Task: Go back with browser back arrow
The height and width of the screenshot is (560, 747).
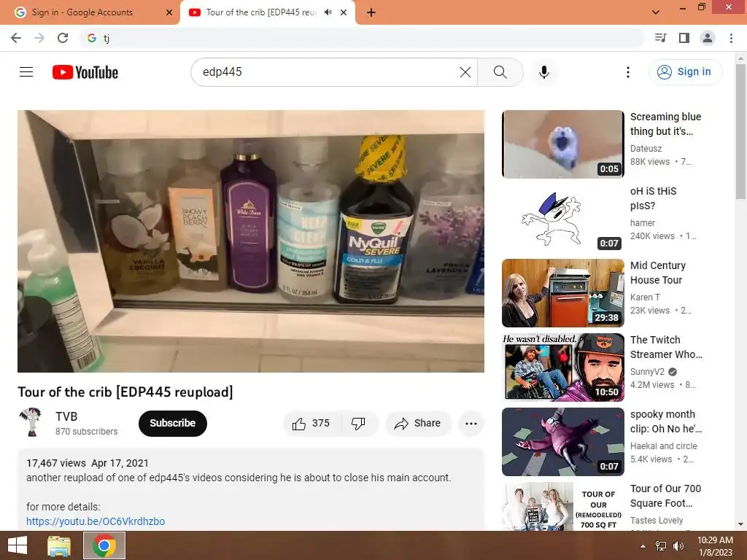Action: (16, 38)
